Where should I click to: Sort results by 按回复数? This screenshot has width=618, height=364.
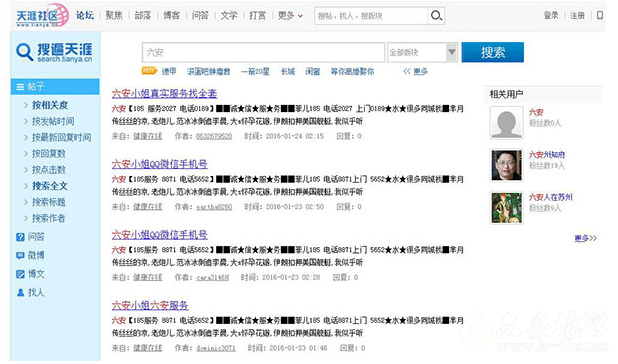tap(49, 154)
